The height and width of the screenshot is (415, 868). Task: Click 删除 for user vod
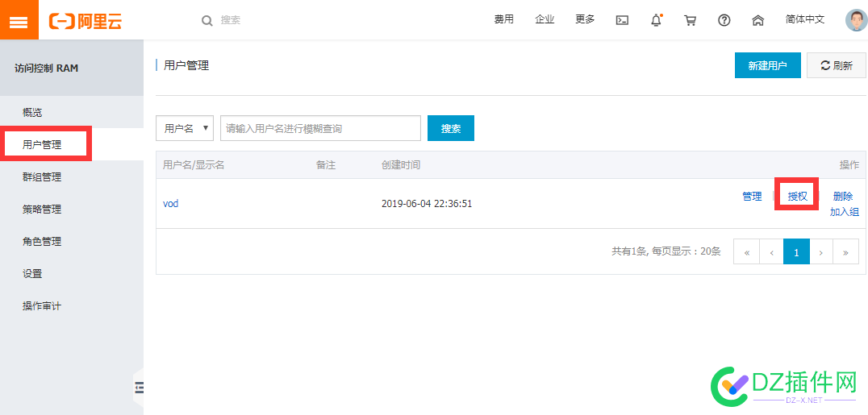(843, 197)
